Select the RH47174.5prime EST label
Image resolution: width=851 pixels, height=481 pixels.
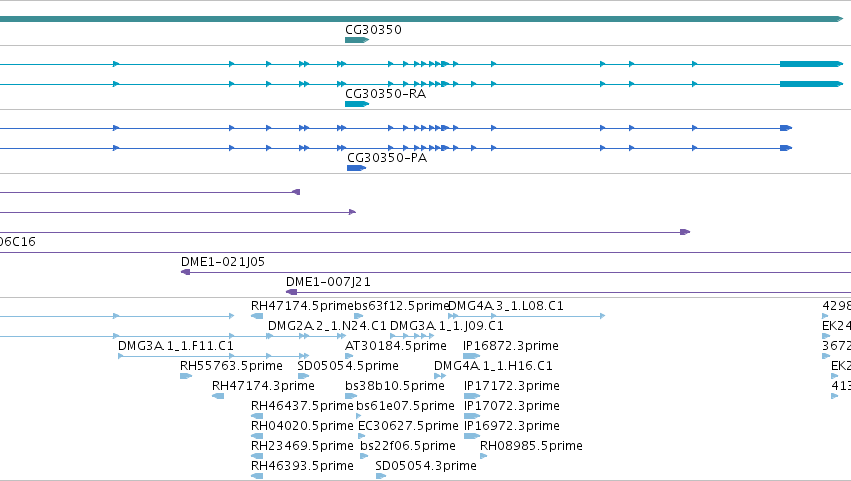pyautogui.click(x=302, y=306)
